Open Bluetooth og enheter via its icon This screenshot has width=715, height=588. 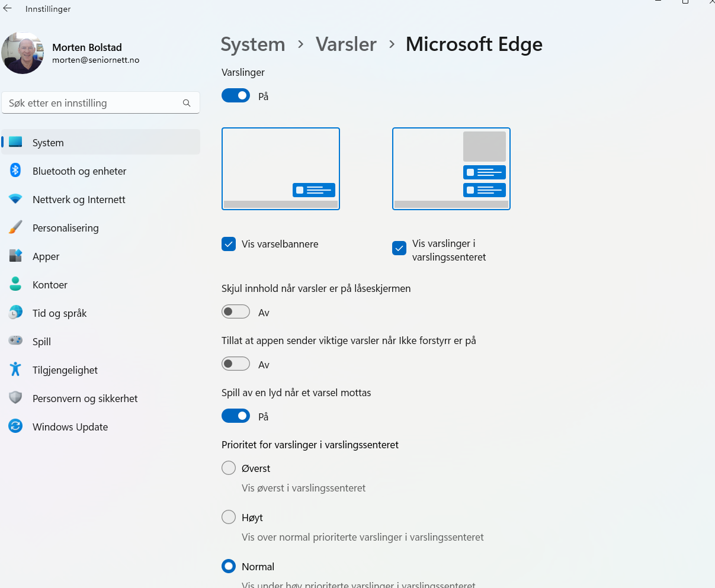[15, 171]
